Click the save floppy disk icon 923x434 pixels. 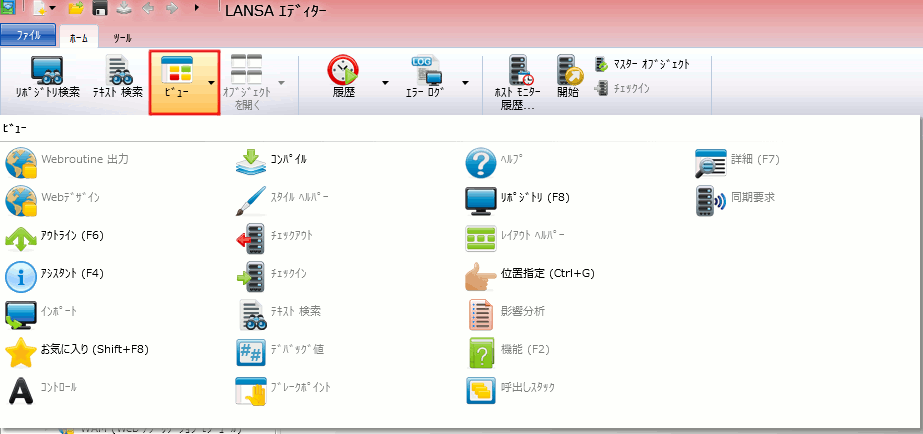100,8
